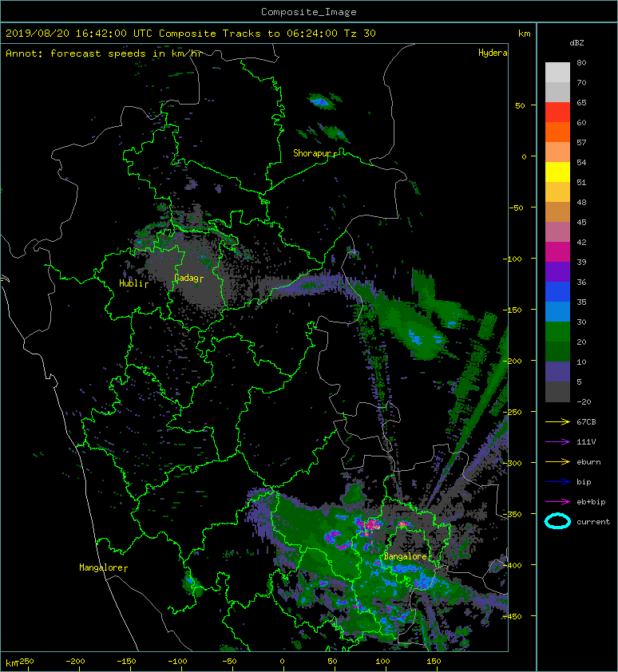The width and height of the screenshot is (618, 672).
Task: Click the -100 tick on vertical axis
Action: (x=512, y=259)
